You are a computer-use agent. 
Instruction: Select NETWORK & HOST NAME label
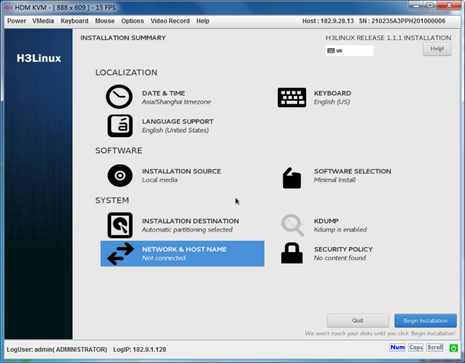coord(184,249)
